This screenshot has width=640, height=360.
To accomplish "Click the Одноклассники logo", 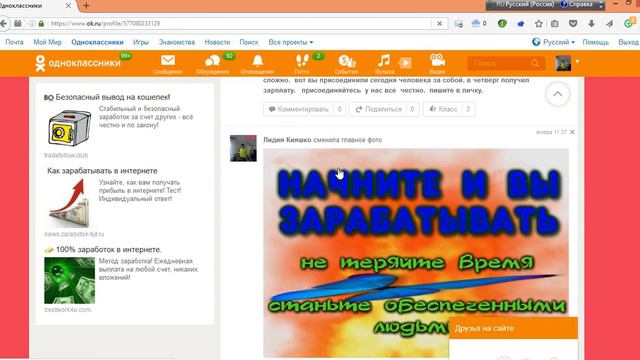I will [x=78, y=63].
